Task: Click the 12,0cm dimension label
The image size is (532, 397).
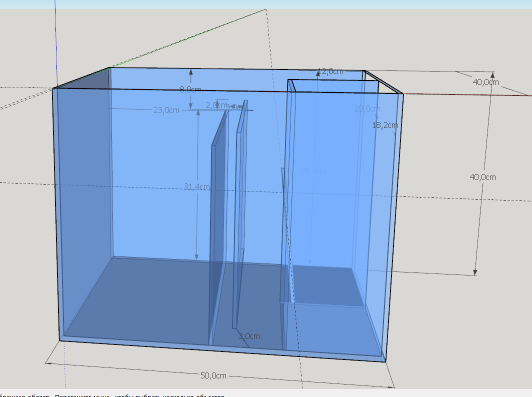Action: (330, 71)
